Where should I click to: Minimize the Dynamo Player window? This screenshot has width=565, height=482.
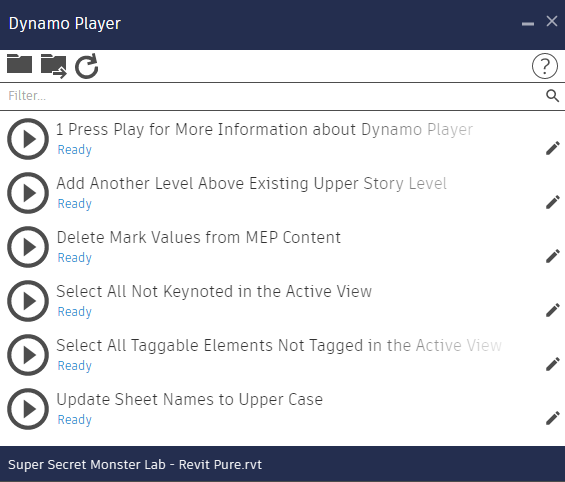click(x=528, y=24)
